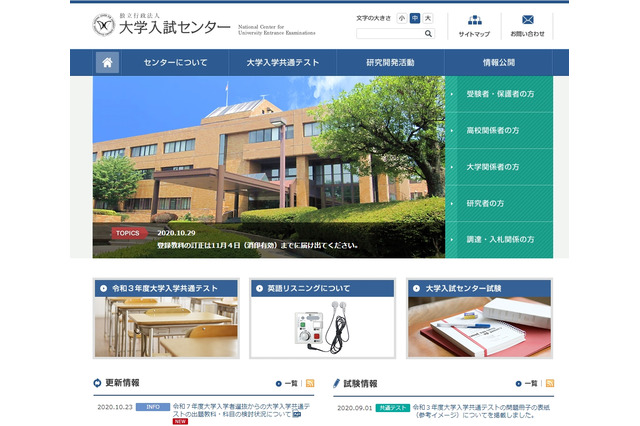The height and width of the screenshot is (426, 640).
Task: Click arrow icon on 令和3年度大学入学共通テスト banner
Action: (x=103, y=288)
